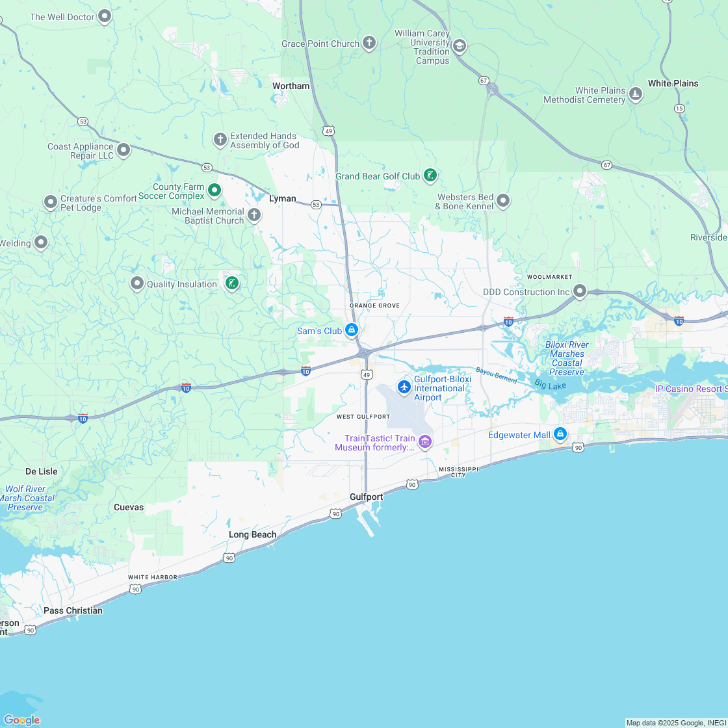Click the golf icon beside Quality Insulation

(x=232, y=283)
